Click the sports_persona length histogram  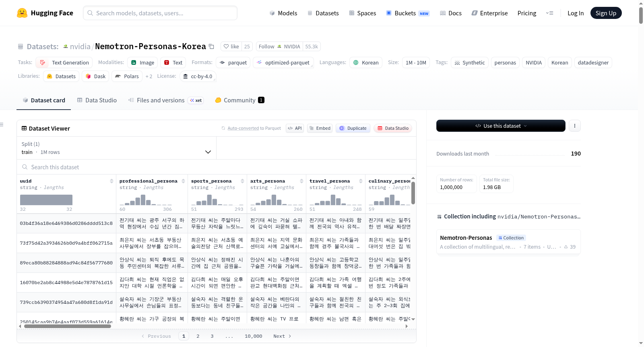tap(217, 200)
